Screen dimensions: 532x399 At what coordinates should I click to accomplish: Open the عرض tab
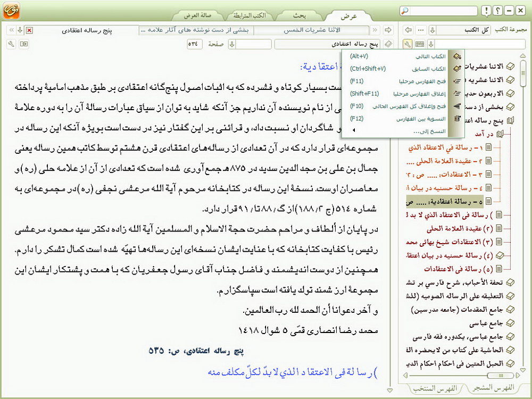349,16
